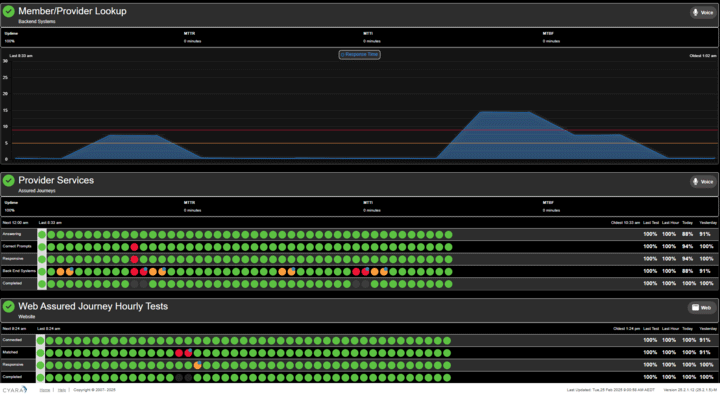Select the Answering row label
The height and width of the screenshot is (395, 720).
12,234
